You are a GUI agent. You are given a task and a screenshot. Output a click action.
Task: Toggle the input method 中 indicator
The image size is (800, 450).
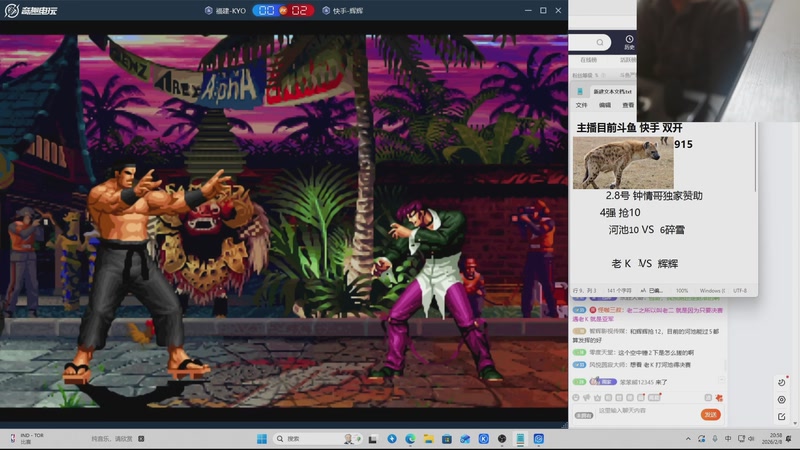[728, 439]
